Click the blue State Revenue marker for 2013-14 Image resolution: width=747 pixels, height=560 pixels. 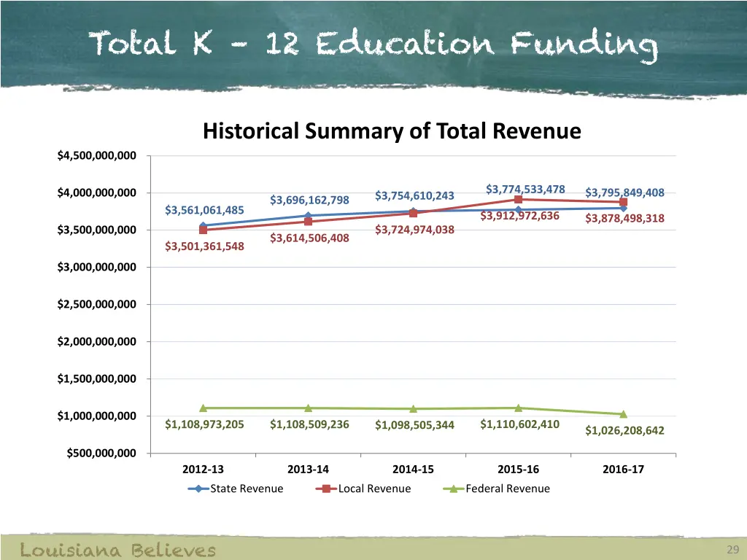coord(309,216)
